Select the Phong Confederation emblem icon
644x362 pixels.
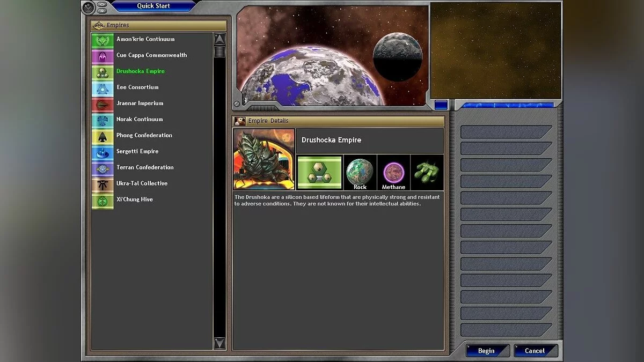(103, 136)
